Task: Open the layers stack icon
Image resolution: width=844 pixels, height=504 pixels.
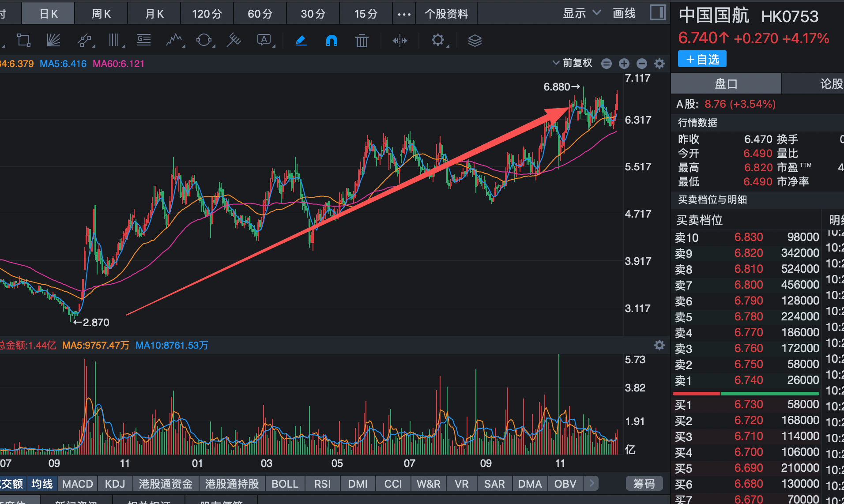Action: [x=475, y=41]
